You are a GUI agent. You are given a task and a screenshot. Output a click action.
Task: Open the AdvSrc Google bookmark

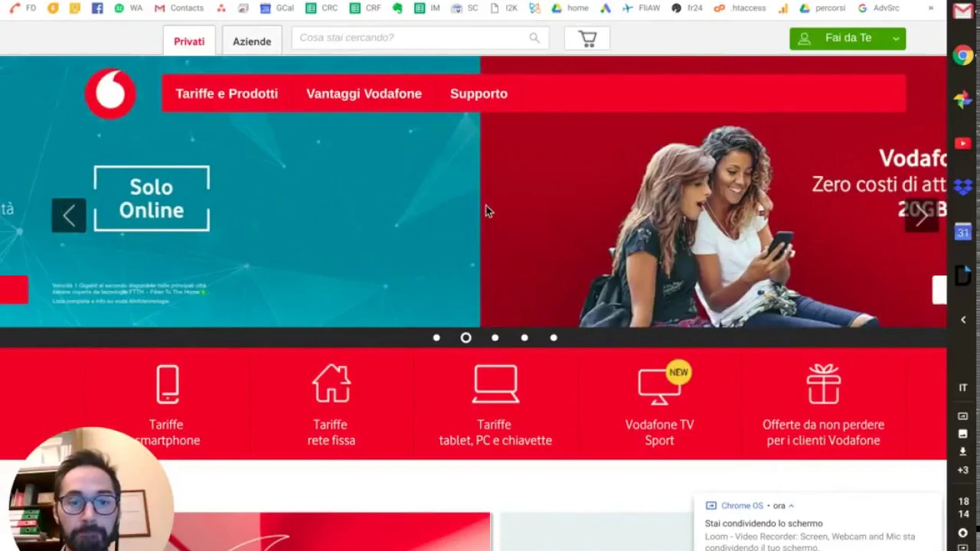click(879, 8)
